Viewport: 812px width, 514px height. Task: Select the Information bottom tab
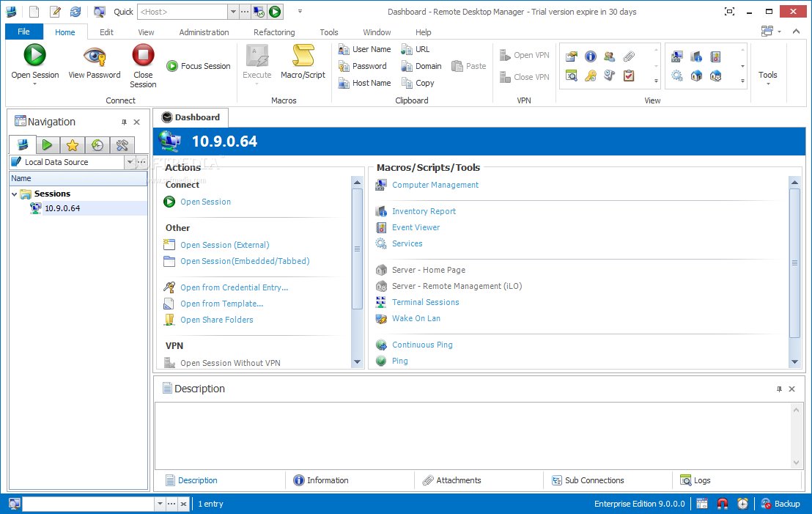321,480
